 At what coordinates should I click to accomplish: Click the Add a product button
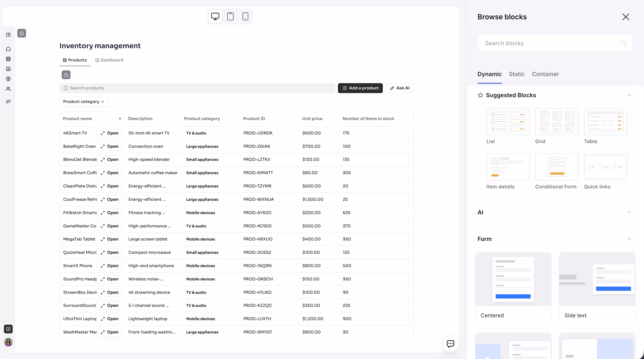pos(360,88)
